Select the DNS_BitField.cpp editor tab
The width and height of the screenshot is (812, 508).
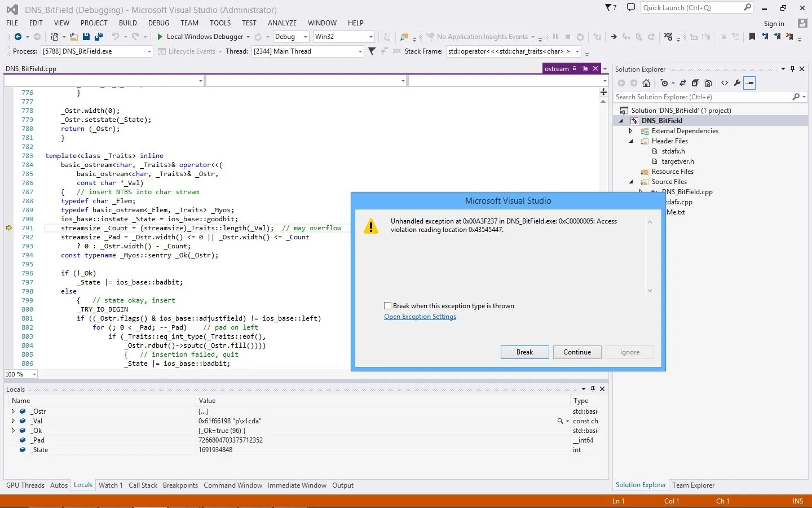tap(31, 69)
